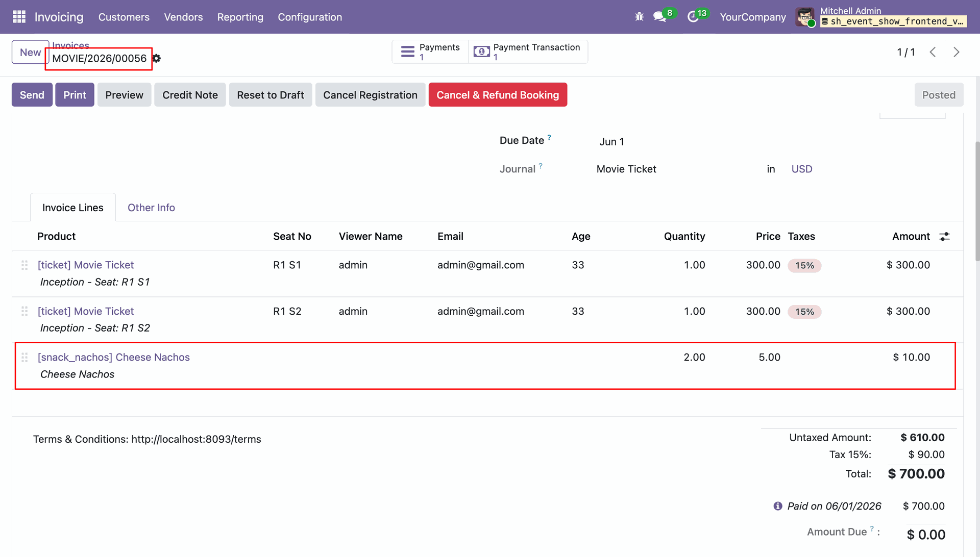Image resolution: width=980 pixels, height=557 pixels.
Task: Grab the drag handle of Cheese Nachos line
Action: tap(24, 358)
